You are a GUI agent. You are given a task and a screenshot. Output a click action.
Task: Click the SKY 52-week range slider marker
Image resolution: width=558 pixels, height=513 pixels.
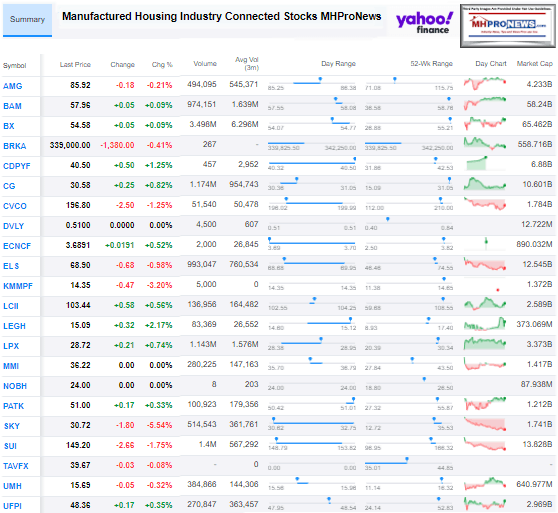(434, 419)
